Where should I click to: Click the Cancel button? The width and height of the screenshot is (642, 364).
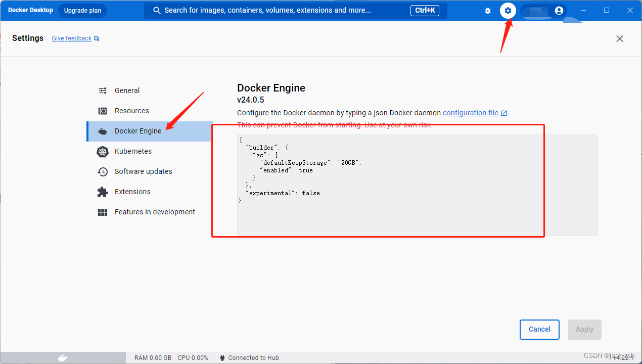click(539, 329)
